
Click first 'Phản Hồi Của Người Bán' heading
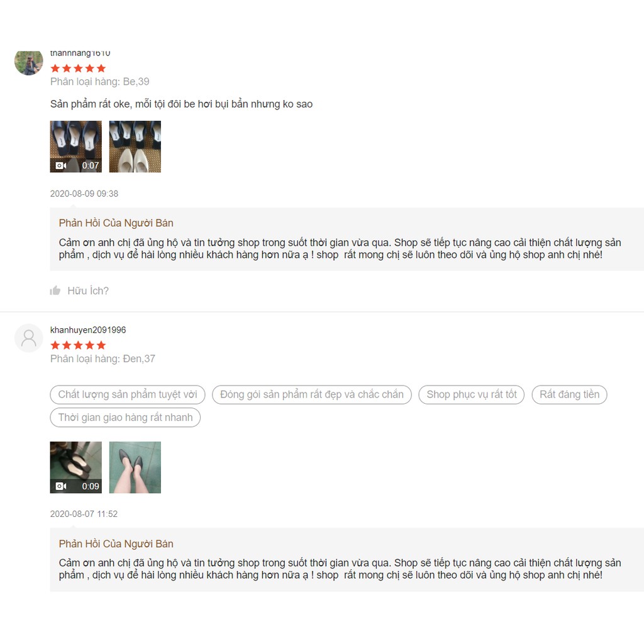[x=116, y=223]
